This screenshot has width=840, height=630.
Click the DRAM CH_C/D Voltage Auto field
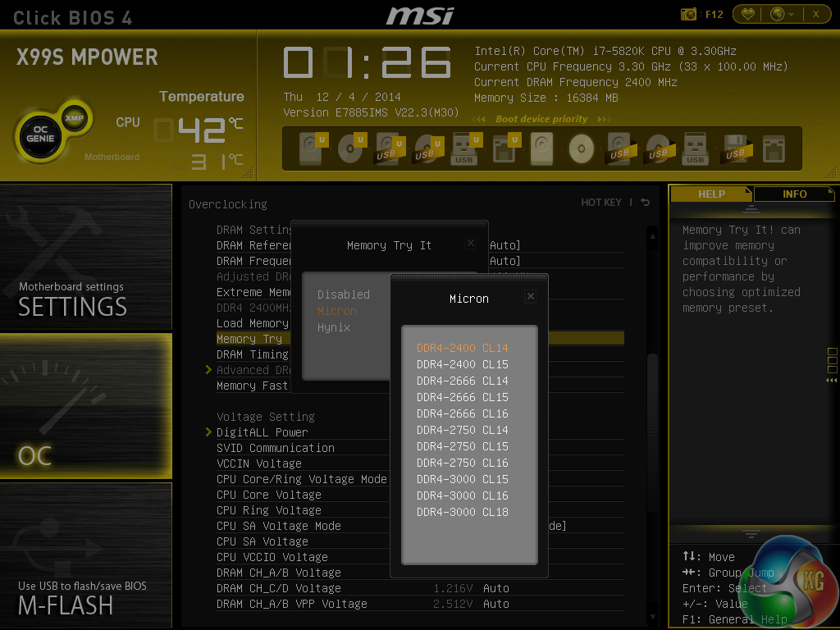click(x=496, y=588)
